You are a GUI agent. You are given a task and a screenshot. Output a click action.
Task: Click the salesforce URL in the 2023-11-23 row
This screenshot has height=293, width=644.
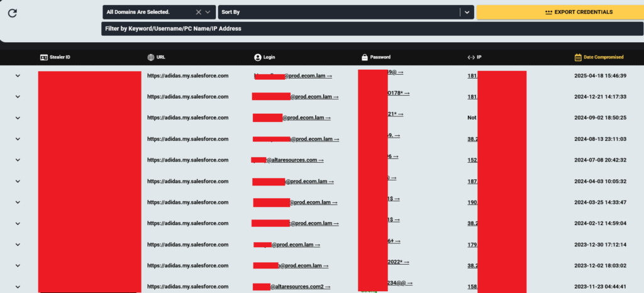tap(187, 287)
